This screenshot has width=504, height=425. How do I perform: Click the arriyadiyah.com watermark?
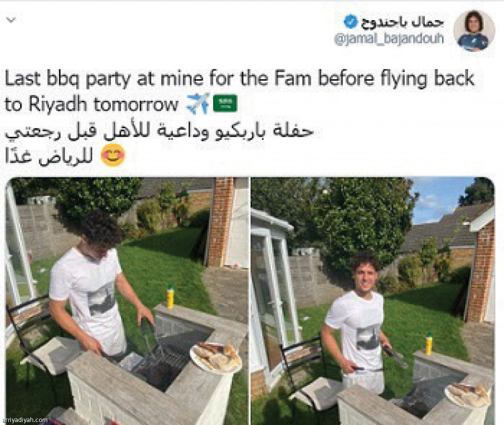pos(25,420)
